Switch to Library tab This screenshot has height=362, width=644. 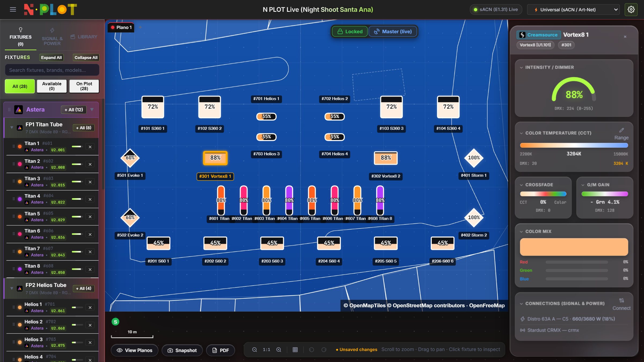click(x=84, y=37)
